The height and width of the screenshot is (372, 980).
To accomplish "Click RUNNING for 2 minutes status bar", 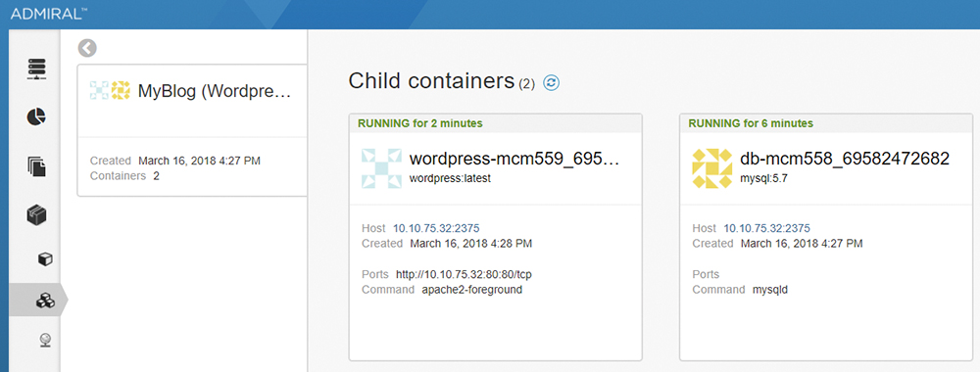I will pos(496,123).
